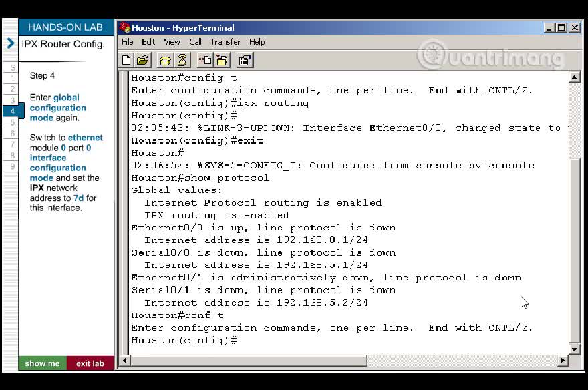Viewport: 588px width, 390px height.
Task: Minimize the HyperTerminal window
Action: tap(549, 28)
